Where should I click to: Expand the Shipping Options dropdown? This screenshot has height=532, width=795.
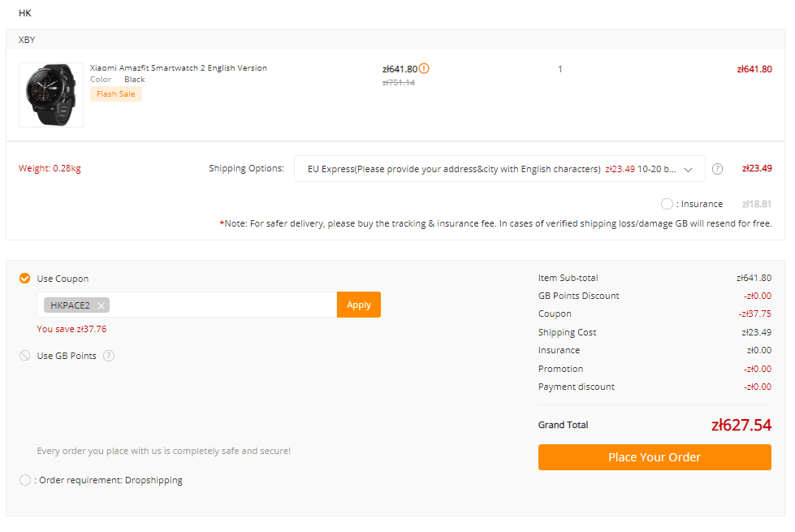point(499,169)
